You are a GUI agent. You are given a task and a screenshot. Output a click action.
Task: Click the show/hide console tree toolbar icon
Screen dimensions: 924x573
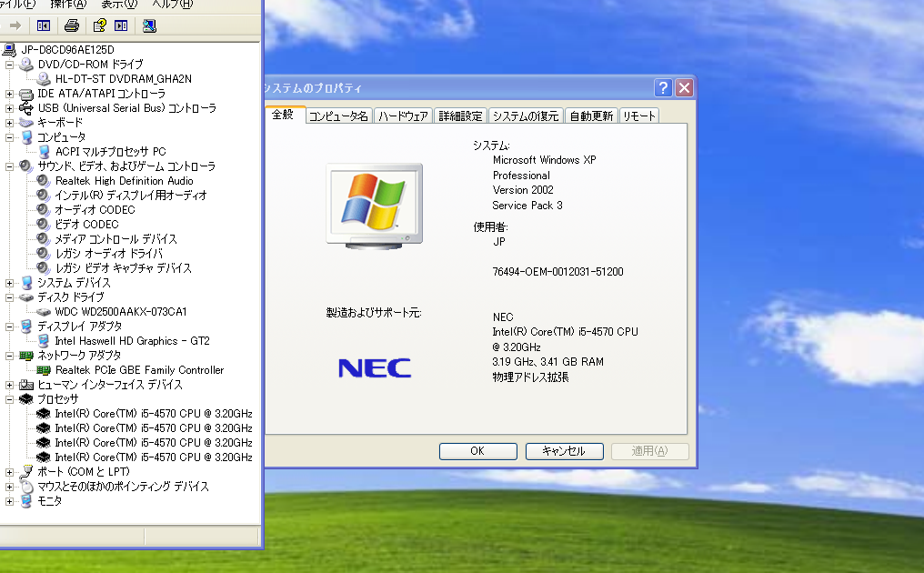(44, 25)
